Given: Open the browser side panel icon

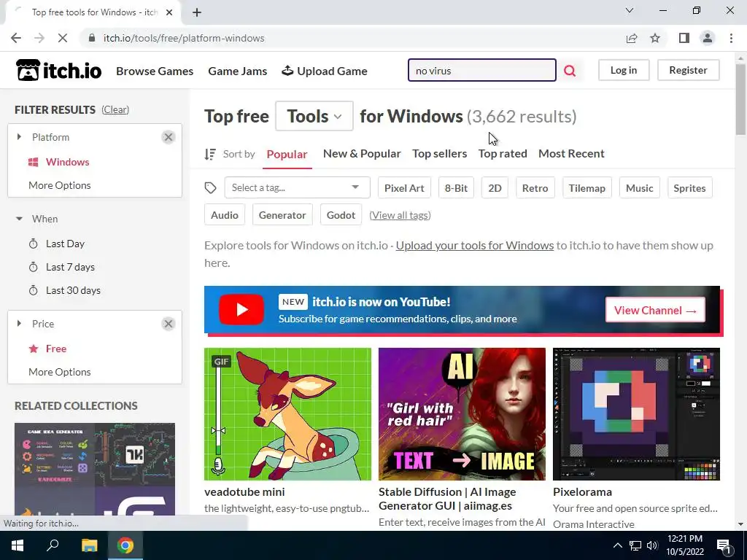Looking at the screenshot, I should tap(684, 38).
